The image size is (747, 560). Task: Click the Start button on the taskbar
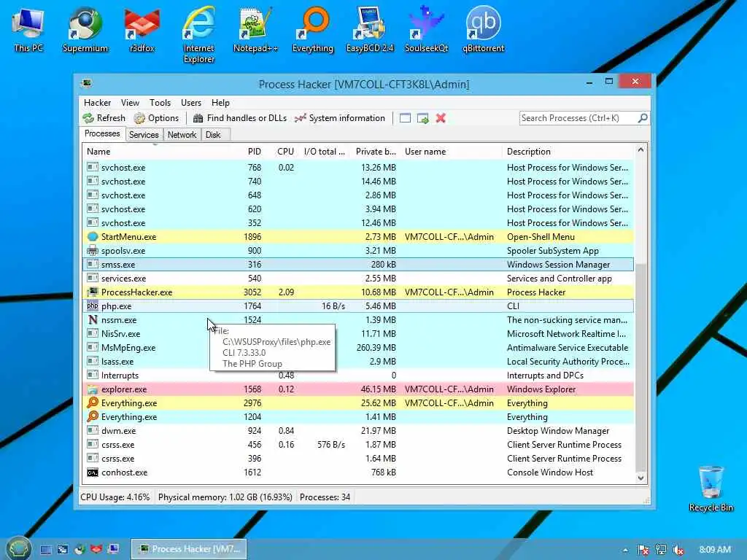pos(18,548)
